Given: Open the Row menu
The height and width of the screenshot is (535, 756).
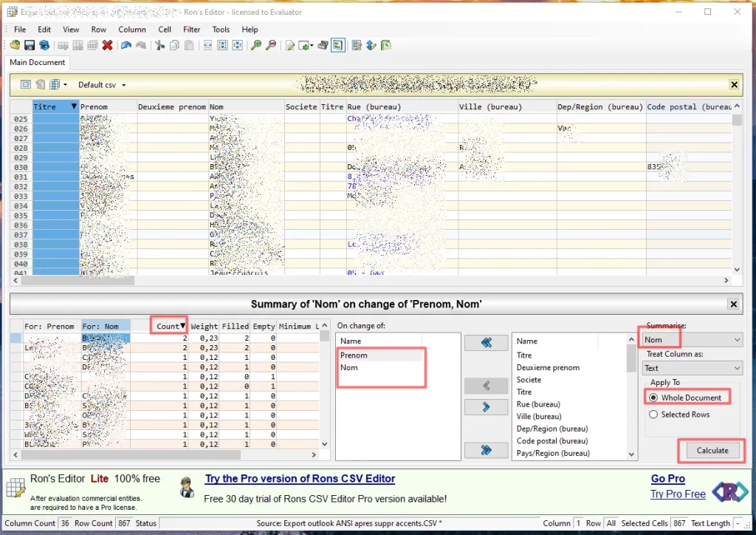Looking at the screenshot, I should pos(99,30).
